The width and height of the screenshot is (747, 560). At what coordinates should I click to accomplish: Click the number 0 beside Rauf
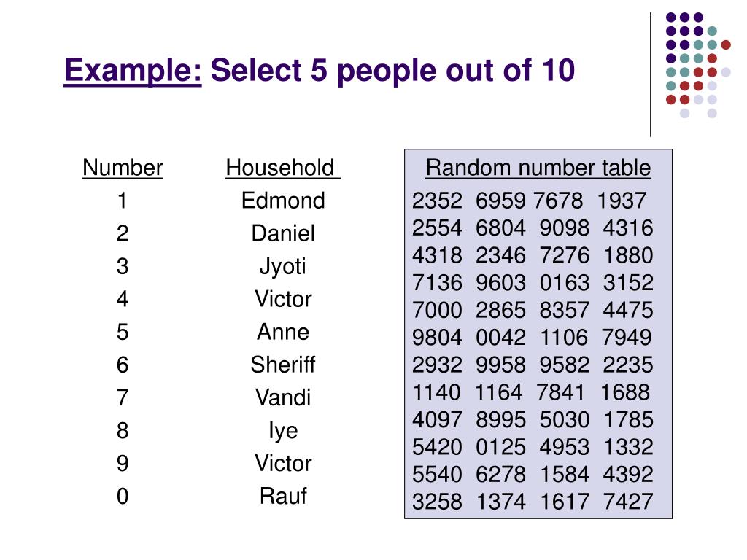point(123,496)
